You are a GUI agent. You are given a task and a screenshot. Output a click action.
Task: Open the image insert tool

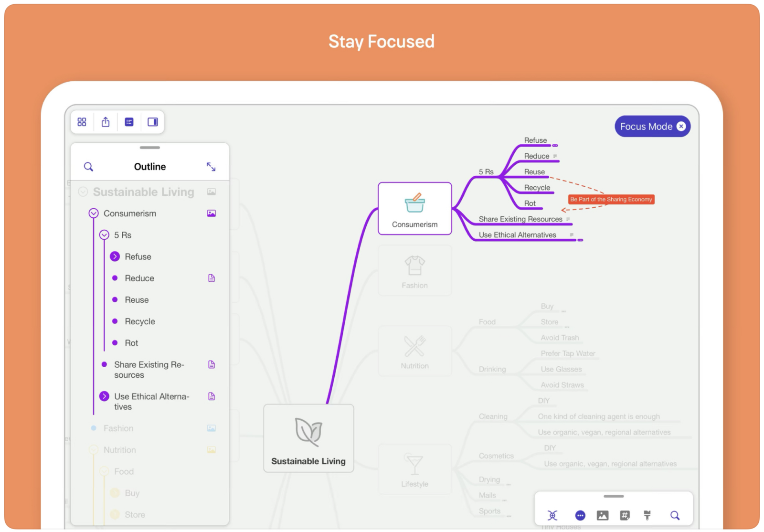(x=603, y=515)
